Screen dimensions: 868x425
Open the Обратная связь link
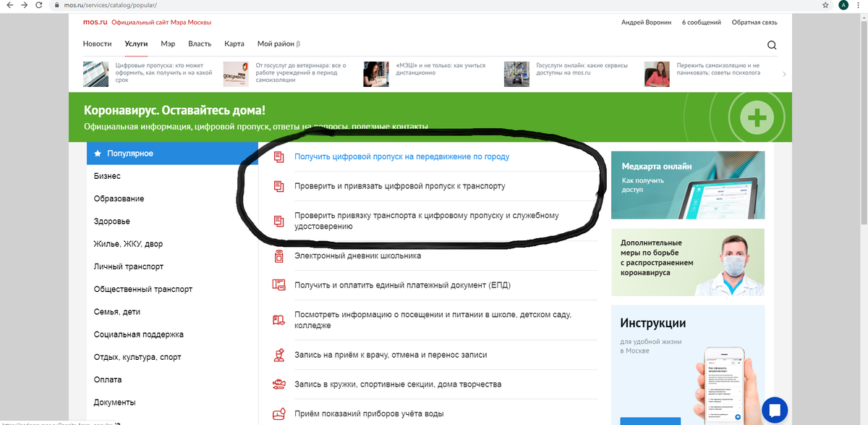[x=755, y=22]
